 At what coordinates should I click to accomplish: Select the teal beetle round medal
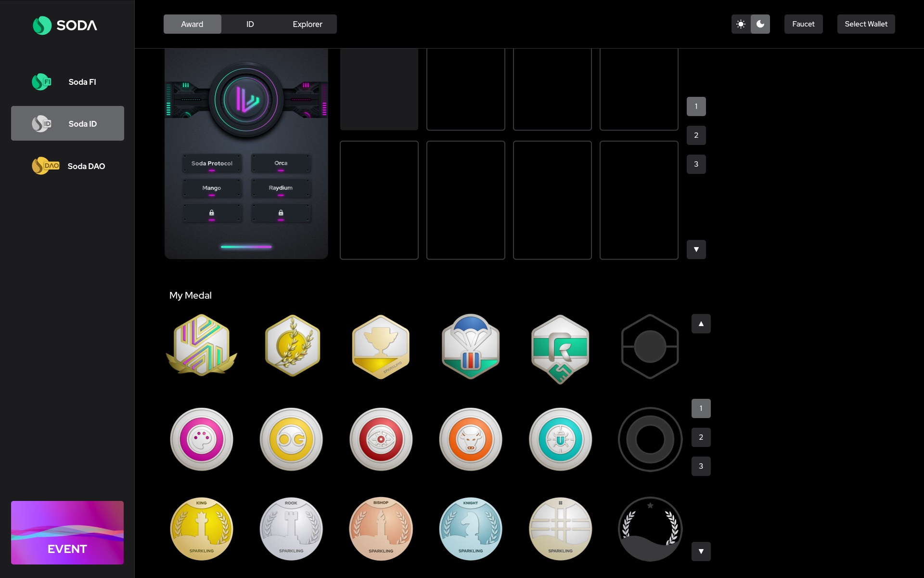coord(560,439)
